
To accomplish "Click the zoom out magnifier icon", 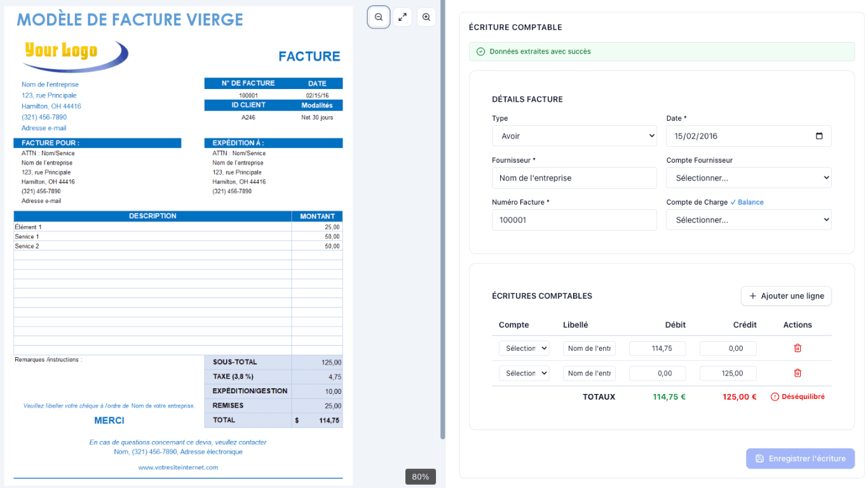I will point(379,17).
